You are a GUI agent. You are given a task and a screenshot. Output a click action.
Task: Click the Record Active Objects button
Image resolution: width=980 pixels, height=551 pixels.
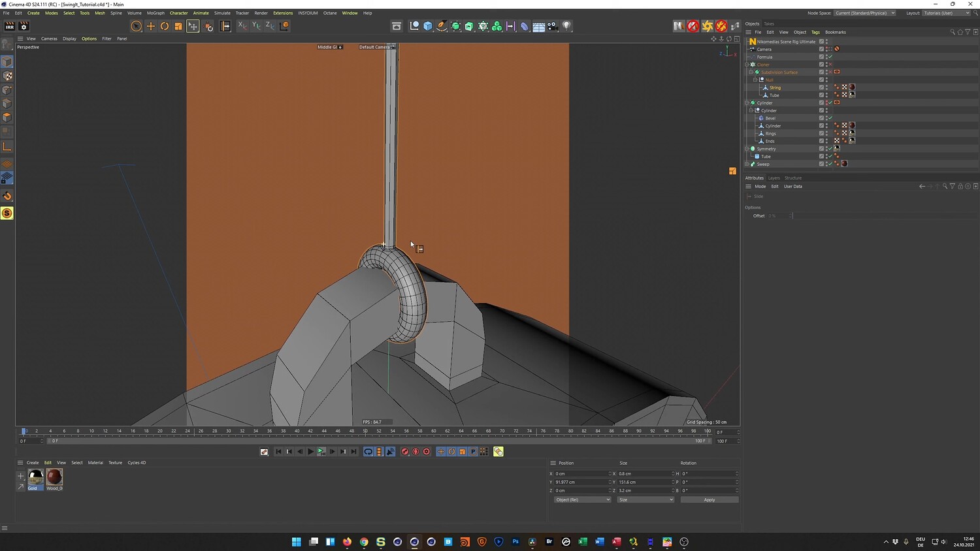[x=404, y=452]
